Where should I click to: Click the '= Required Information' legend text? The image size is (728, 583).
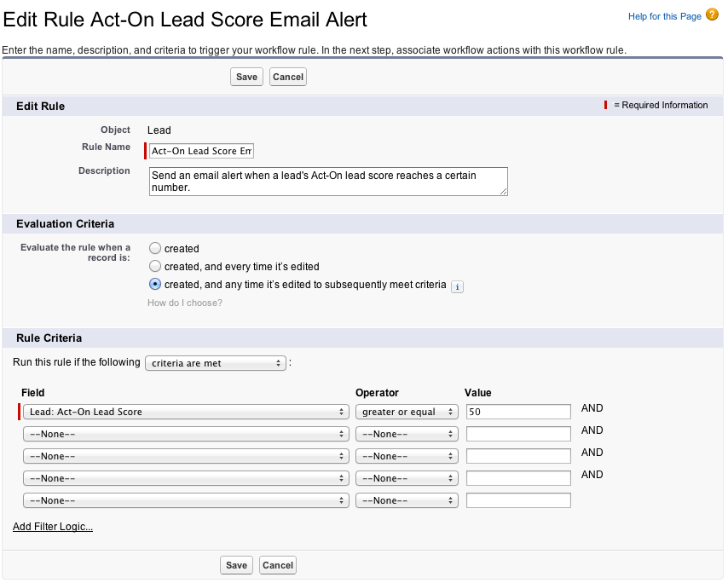661,106
